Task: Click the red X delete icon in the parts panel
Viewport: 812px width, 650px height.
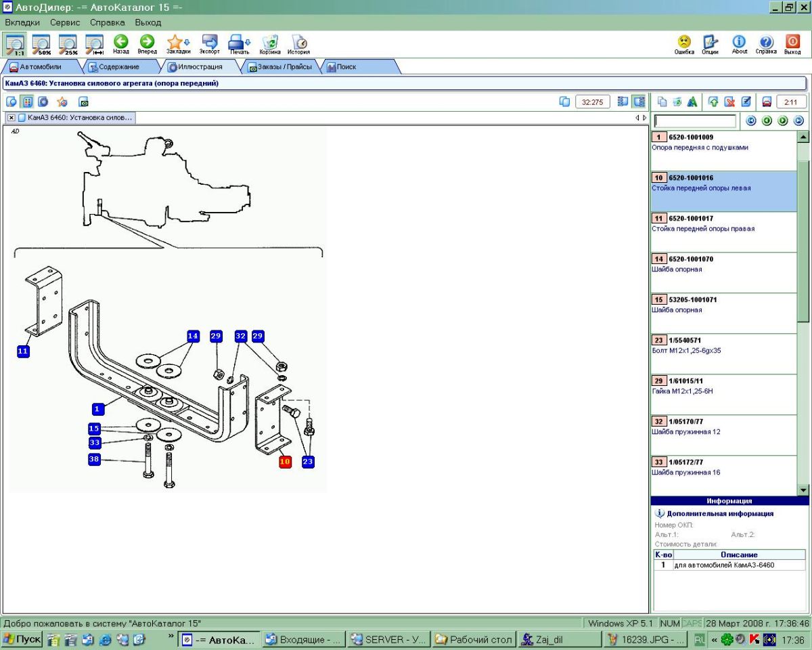Action: (729, 102)
